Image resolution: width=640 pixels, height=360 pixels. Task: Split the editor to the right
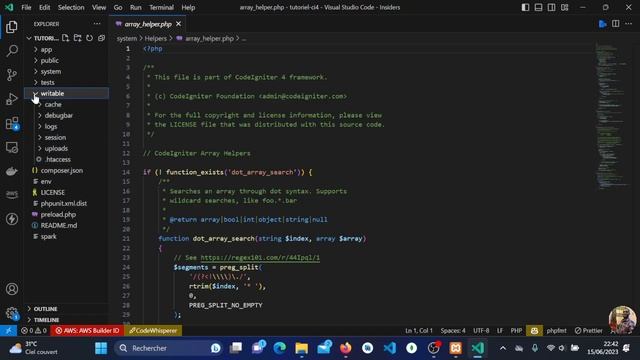tap(616, 24)
